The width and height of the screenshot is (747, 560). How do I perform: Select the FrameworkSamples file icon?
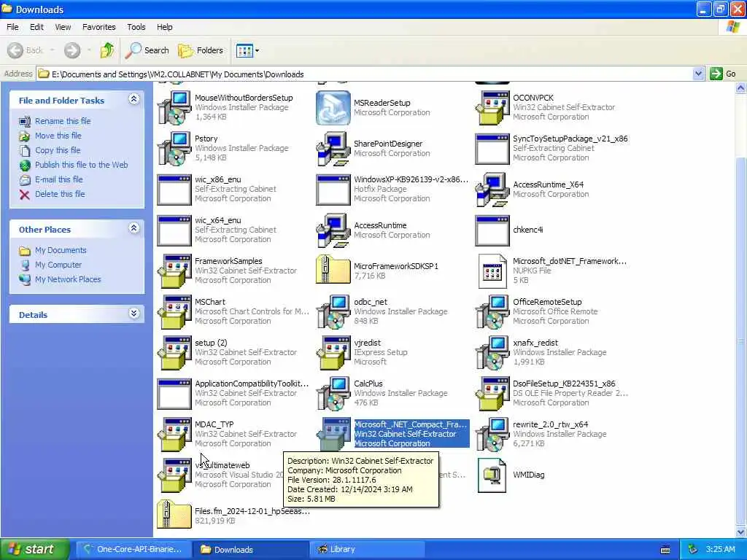(x=174, y=271)
